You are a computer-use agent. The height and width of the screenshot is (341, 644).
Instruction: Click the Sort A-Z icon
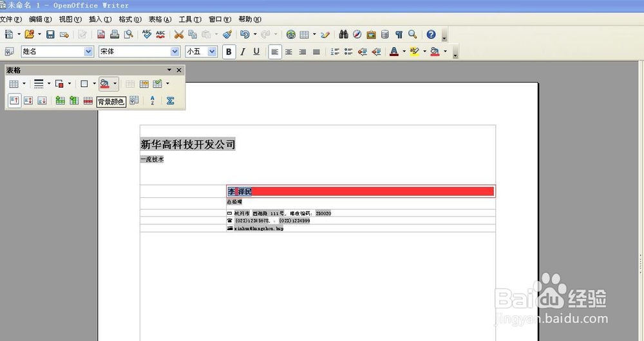pos(153,101)
